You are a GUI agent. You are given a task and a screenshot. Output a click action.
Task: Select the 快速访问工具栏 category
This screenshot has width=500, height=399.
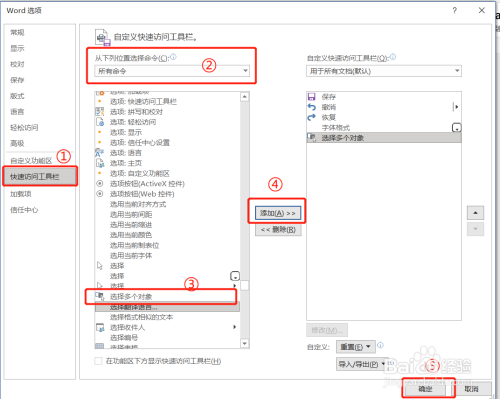coord(40,176)
